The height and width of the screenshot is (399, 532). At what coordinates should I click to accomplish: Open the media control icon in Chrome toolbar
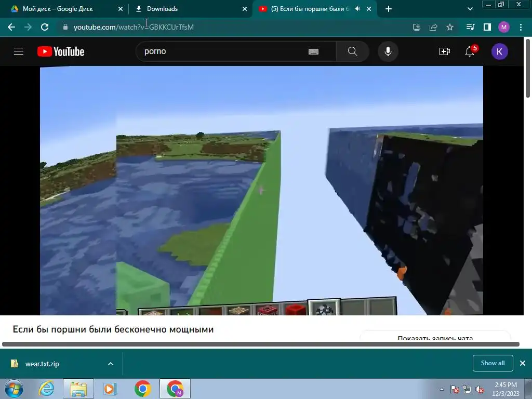[x=470, y=27]
